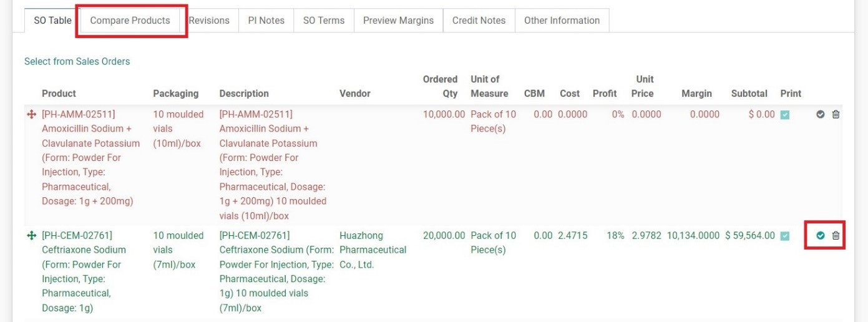Click check-circle icon on Amoxicillin row
The width and height of the screenshot is (868, 322).
821,115
